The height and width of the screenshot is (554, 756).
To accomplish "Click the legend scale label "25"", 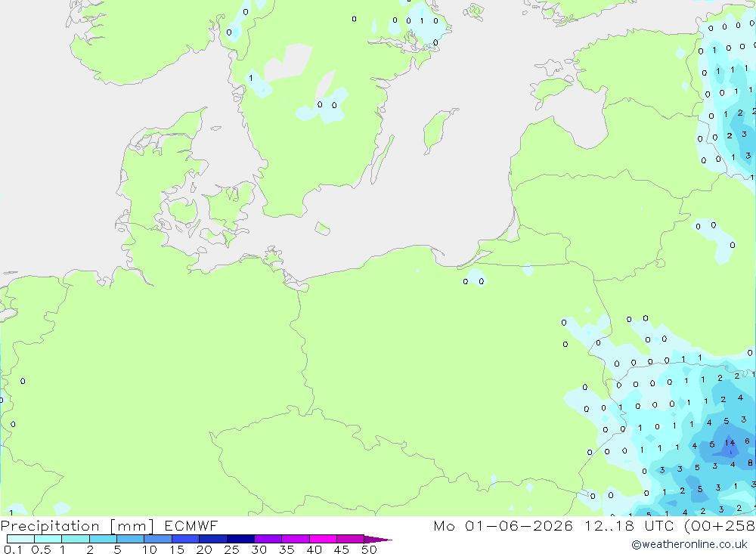I will click(x=232, y=549).
